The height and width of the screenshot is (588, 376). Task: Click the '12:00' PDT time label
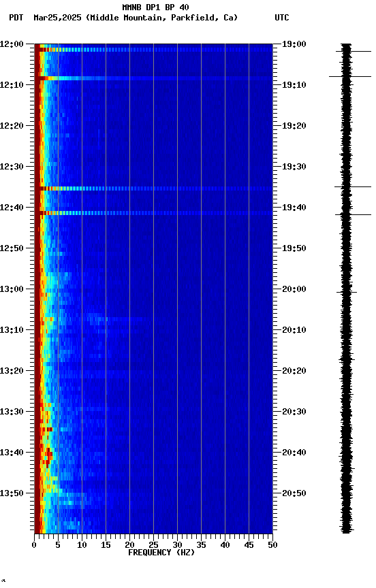(12, 44)
